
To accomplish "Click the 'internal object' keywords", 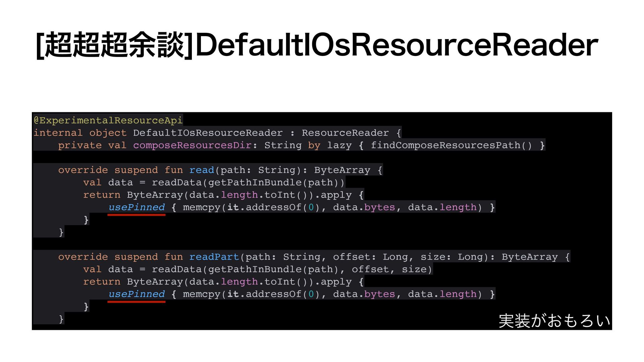I will click(x=80, y=133).
